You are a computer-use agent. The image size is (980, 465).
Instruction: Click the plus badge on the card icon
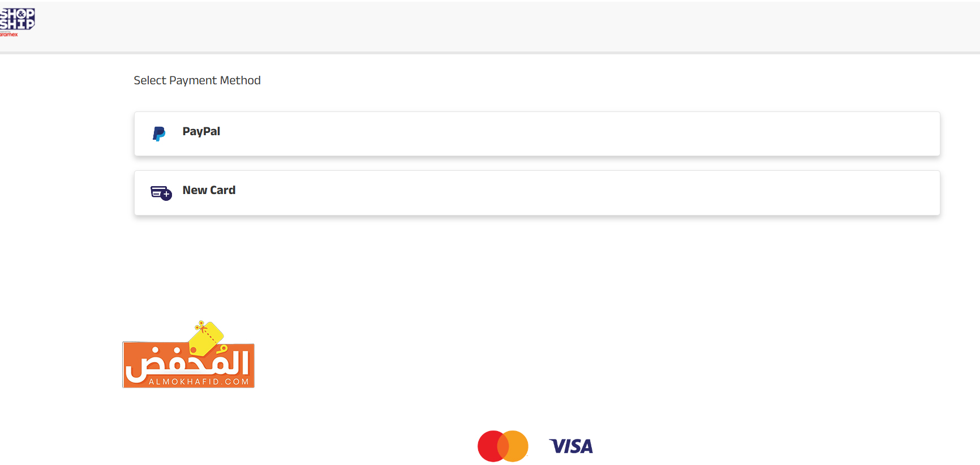tap(166, 195)
